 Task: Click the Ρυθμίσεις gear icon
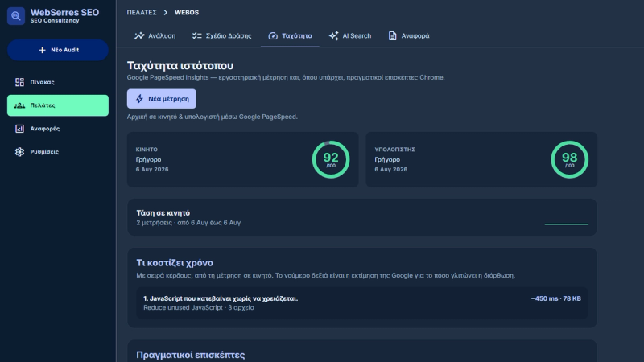(19, 152)
